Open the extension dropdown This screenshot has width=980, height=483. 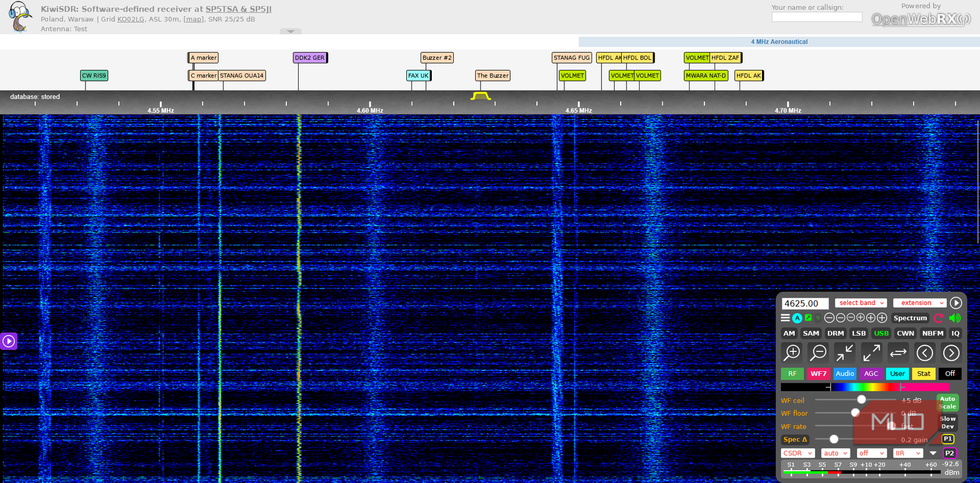coord(919,303)
